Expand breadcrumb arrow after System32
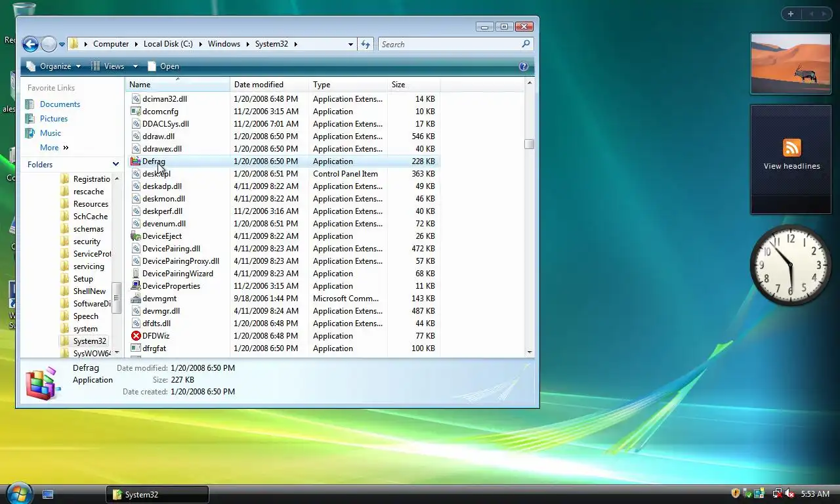Image resolution: width=840 pixels, height=504 pixels. 295,44
